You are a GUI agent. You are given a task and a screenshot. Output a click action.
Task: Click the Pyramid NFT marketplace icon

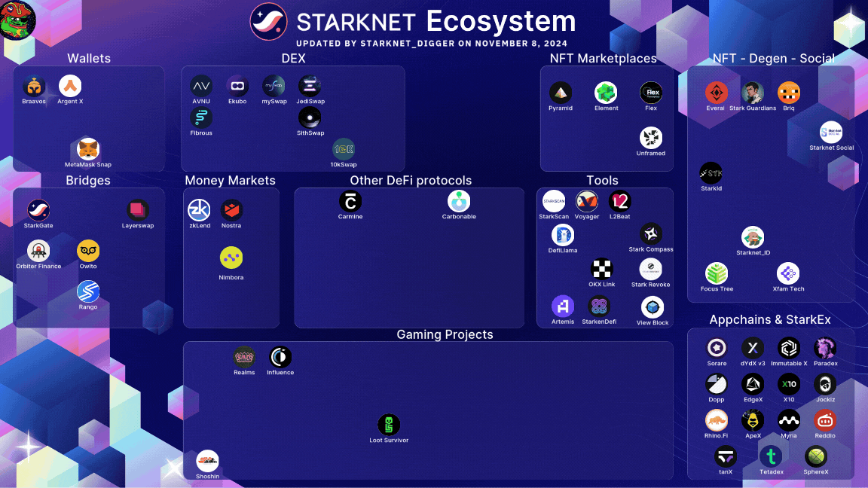pos(561,93)
